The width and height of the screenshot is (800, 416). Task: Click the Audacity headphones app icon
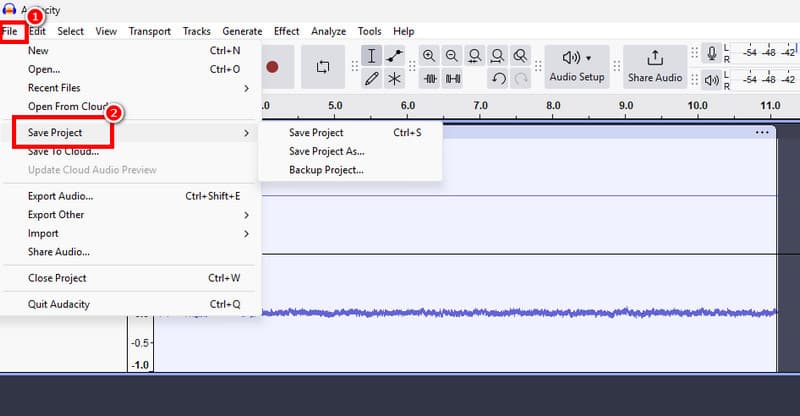coord(9,9)
